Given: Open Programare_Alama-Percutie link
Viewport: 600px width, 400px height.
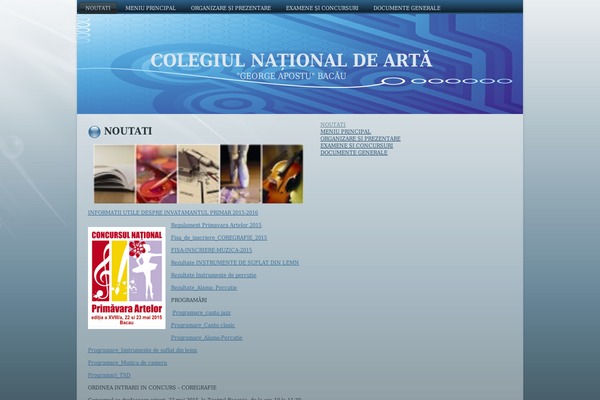Looking at the screenshot, I should (207, 338).
